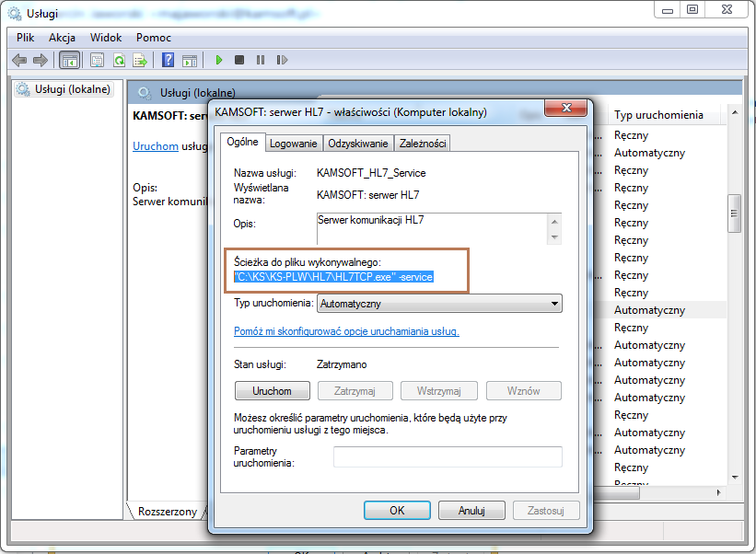
Task: Click the KAMSOFT_HL7_Service name text
Action: (371, 173)
